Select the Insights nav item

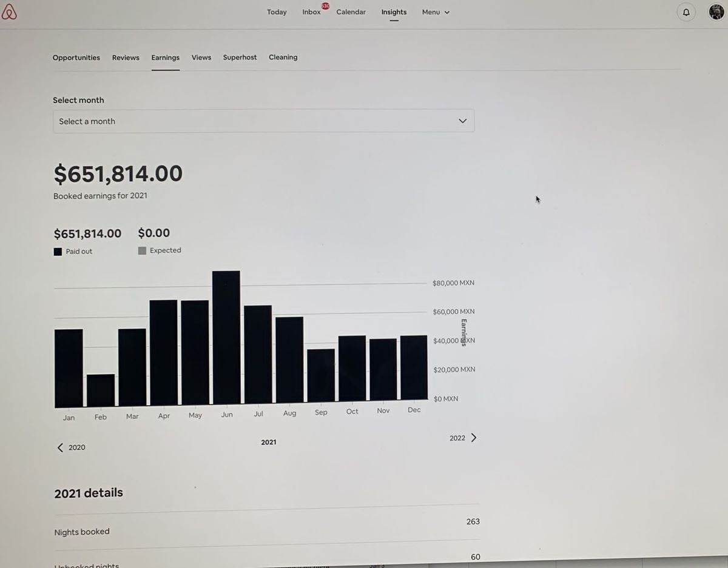(x=394, y=12)
